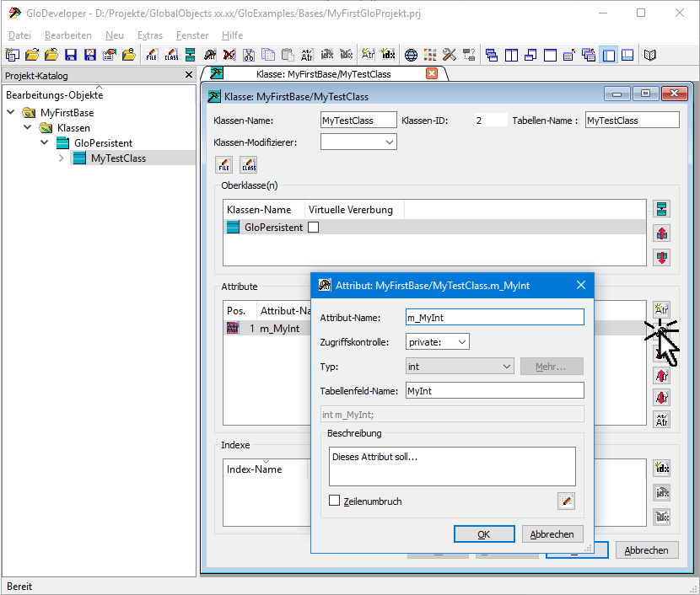Click the new Atr attribute icon in main toolbar

[368, 55]
